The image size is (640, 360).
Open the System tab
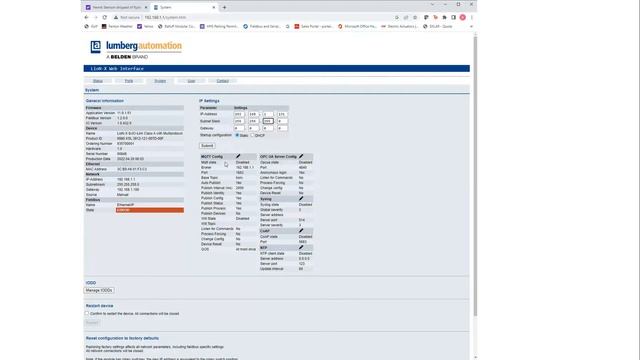(x=160, y=81)
